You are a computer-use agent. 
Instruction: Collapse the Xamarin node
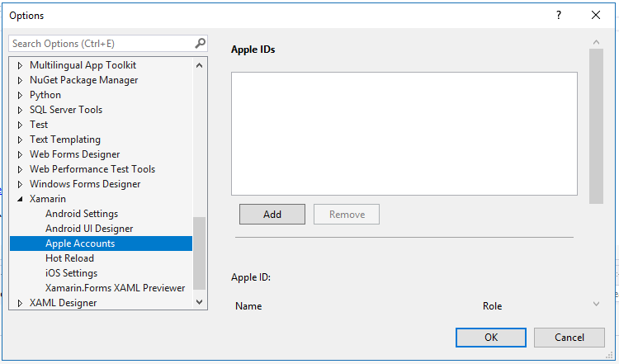coord(20,199)
